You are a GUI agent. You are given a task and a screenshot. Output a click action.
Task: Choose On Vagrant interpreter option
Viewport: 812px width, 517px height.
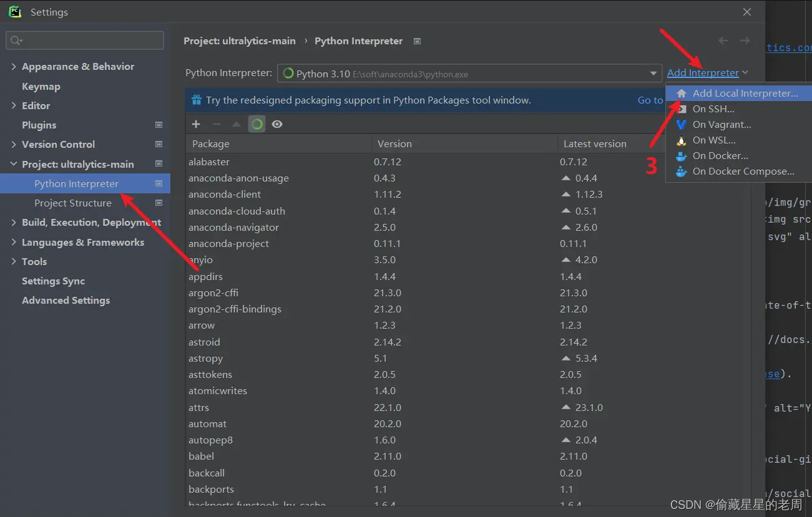click(738, 125)
